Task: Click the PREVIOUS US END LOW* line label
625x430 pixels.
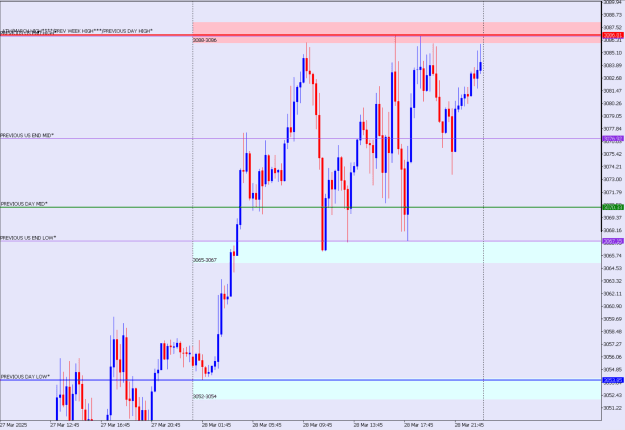Action: [28, 238]
